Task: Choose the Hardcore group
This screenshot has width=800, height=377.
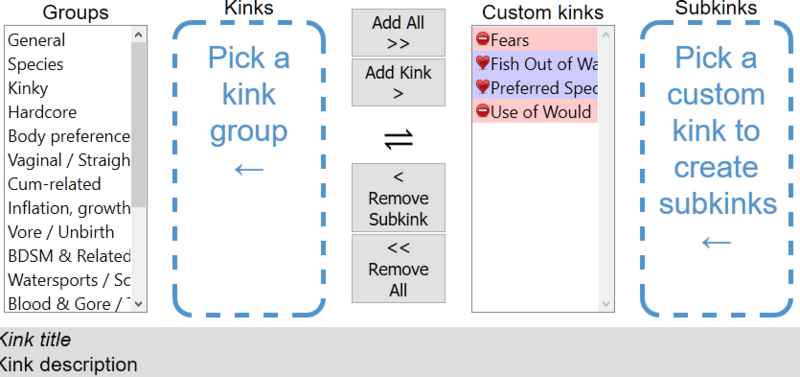Action: click(68, 112)
